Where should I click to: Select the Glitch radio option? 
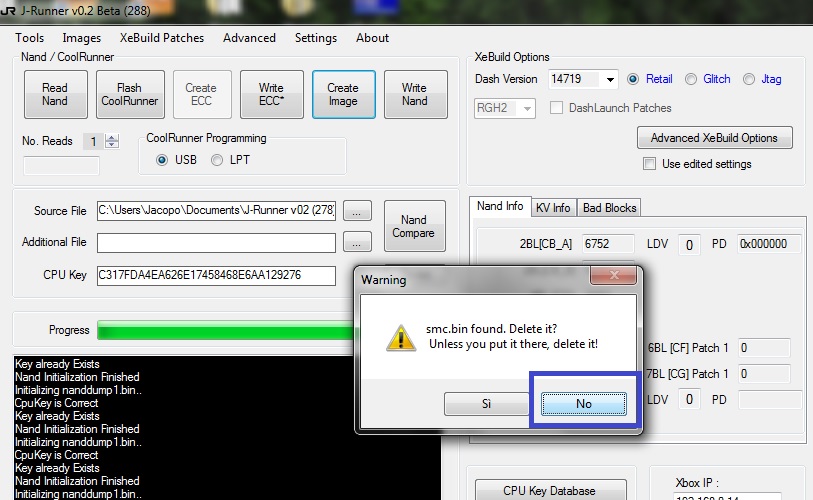[x=691, y=79]
